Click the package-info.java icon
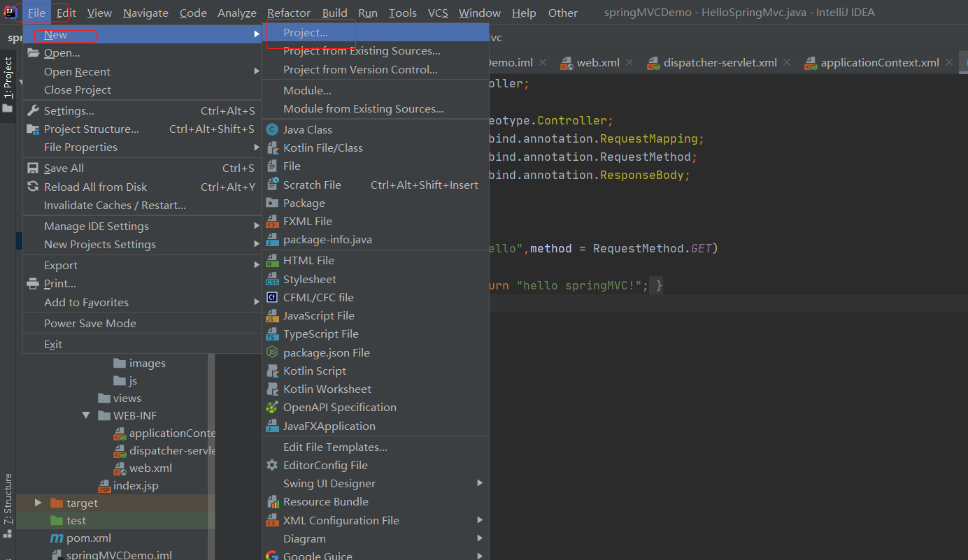 coord(272,239)
